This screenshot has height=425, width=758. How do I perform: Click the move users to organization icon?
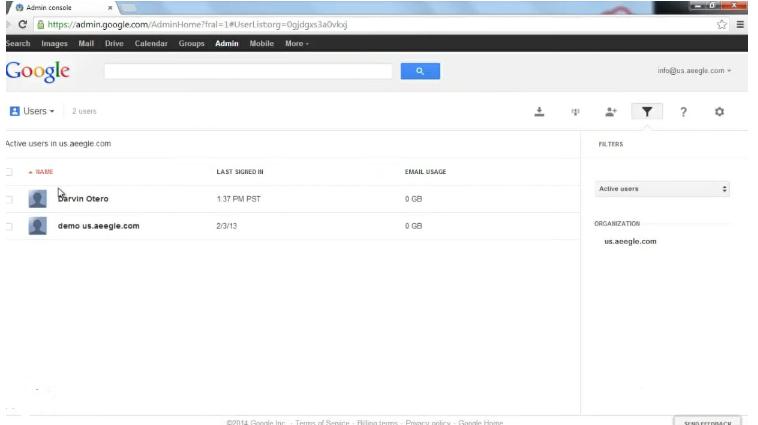point(575,112)
